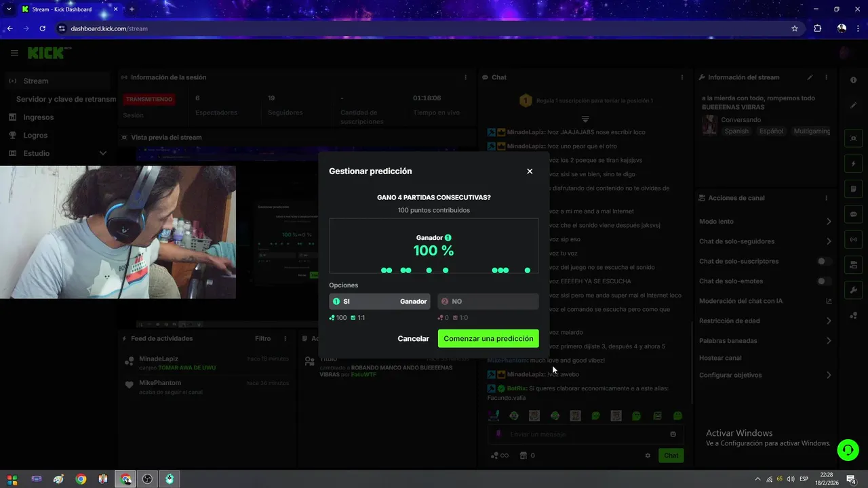
Task: Click the broadcast signal icon in right toolbar
Action: (x=853, y=239)
